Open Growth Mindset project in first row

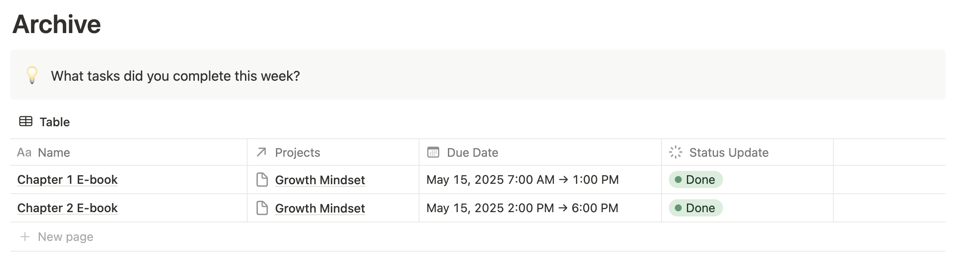coord(320,180)
